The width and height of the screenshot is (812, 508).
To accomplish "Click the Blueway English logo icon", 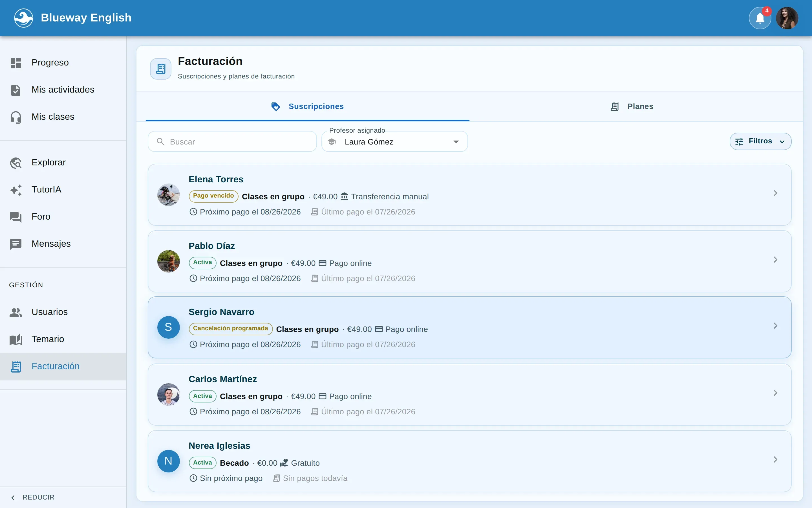I will pyautogui.click(x=23, y=18).
